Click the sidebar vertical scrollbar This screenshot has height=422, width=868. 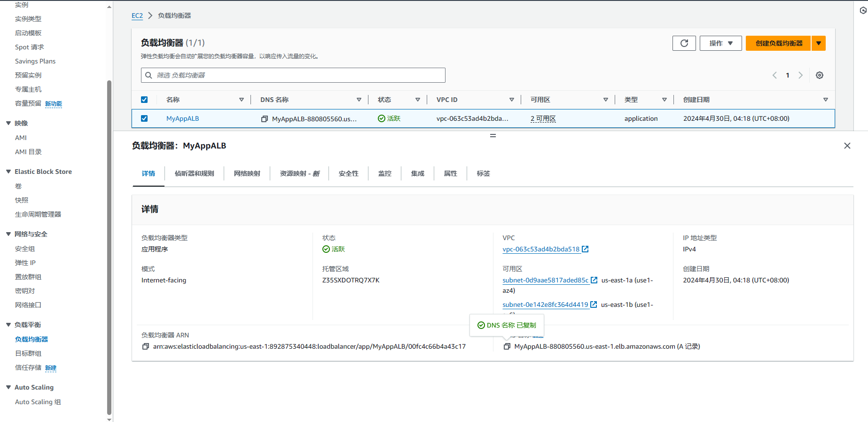point(109,247)
